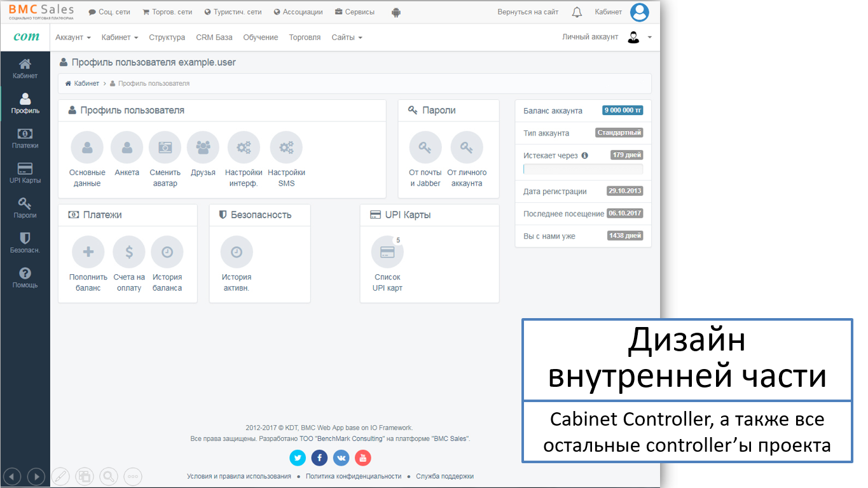Open the Facebook social icon
Screen dimensions: 868x488
click(x=319, y=457)
